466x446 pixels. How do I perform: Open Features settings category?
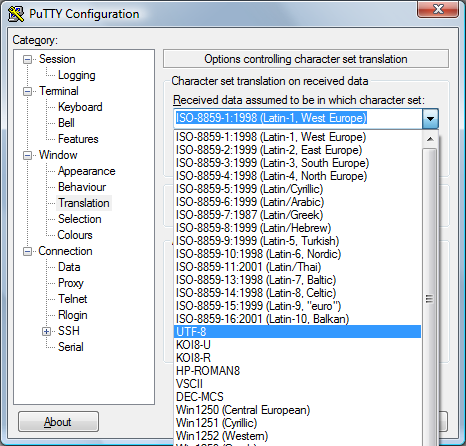78,139
